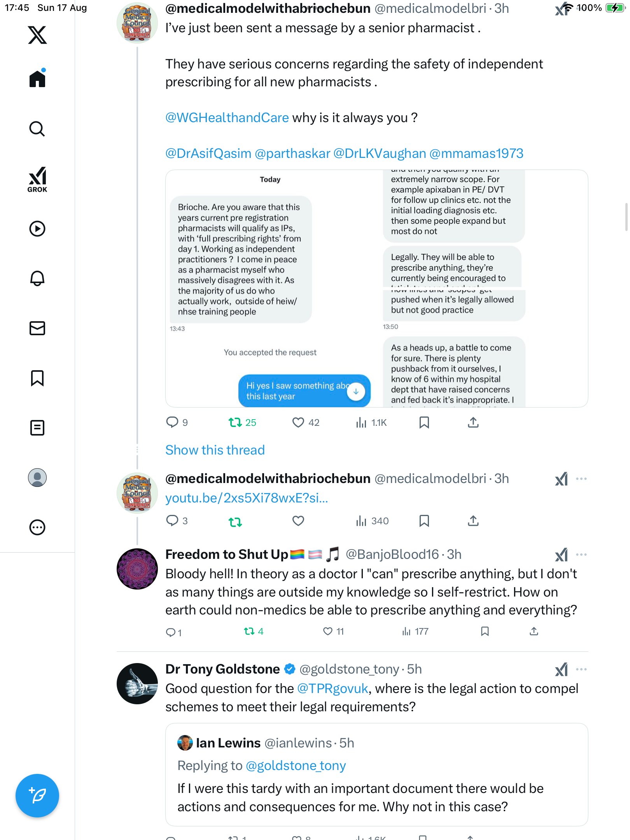
Task: Open Messages envelope in sidebar
Action: pyautogui.click(x=37, y=328)
